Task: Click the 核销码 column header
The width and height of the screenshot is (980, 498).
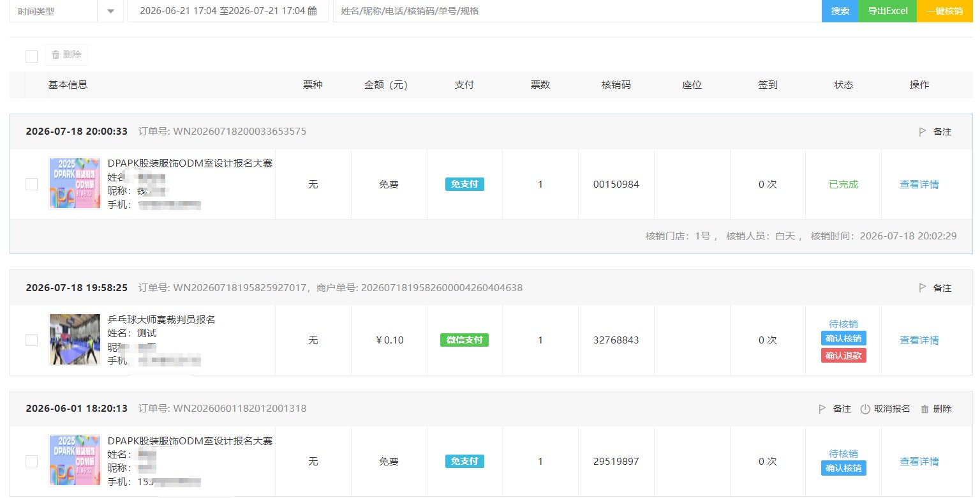Action: [x=616, y=85]
